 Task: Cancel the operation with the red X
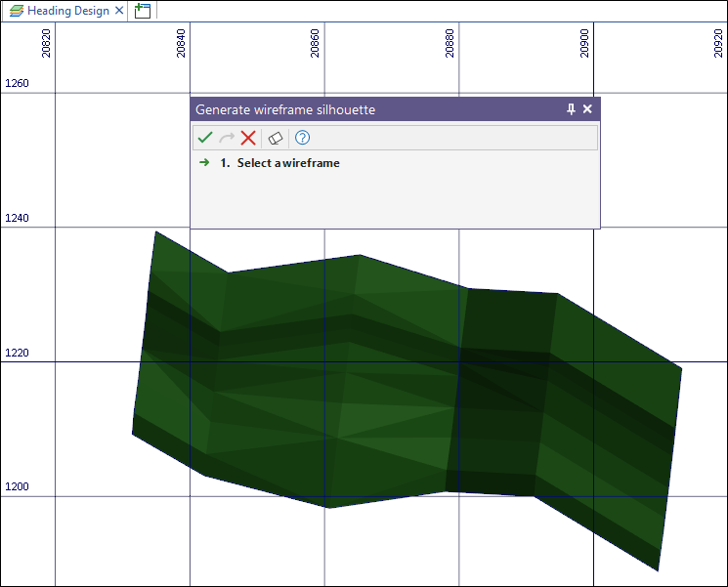(x=248, y=138)
